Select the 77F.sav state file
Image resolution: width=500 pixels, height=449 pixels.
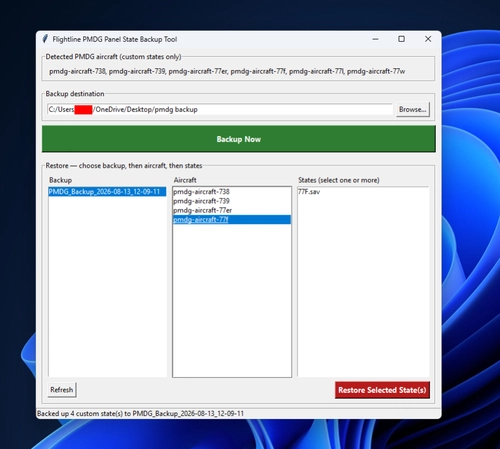363,192
